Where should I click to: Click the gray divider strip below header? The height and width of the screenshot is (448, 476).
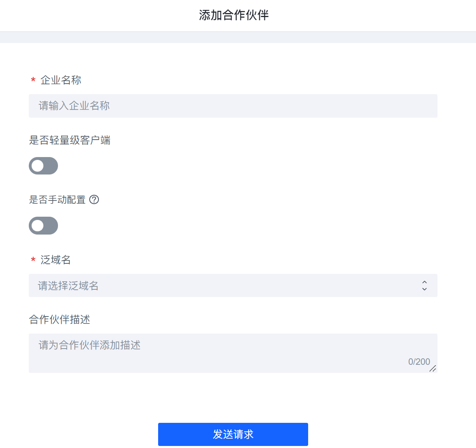point(238,37)
